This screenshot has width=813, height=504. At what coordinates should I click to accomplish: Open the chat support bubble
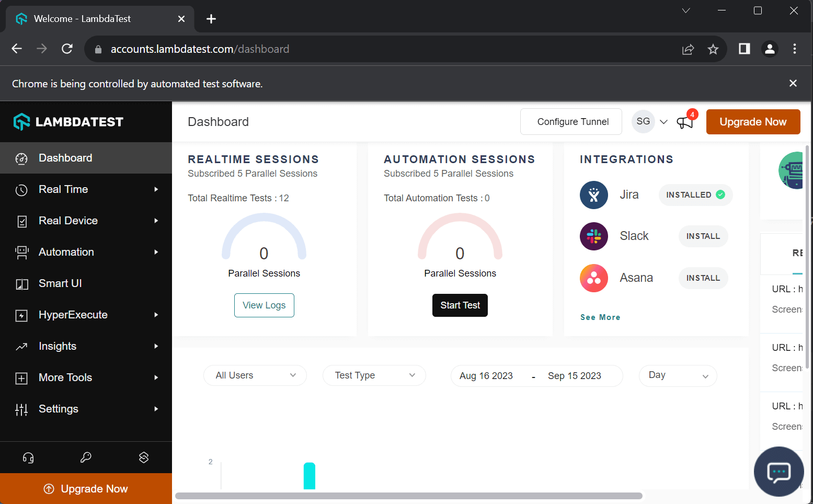pos(778,472)
